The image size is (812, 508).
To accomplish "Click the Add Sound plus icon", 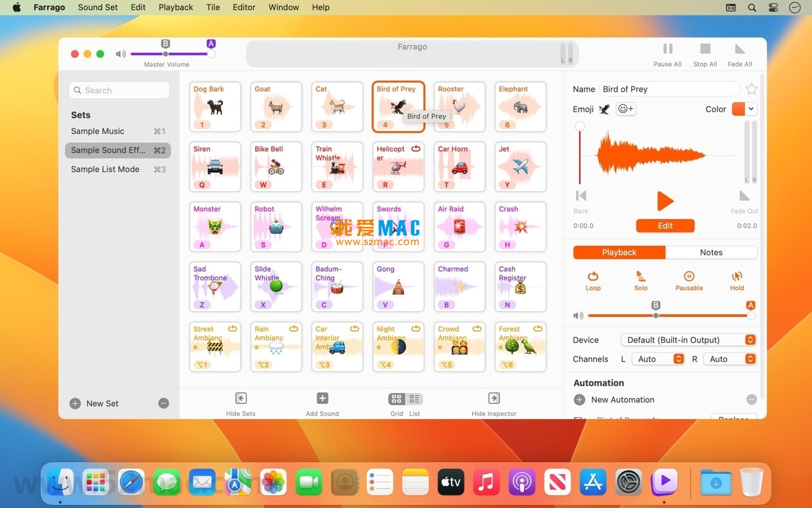I will point(322,398).
